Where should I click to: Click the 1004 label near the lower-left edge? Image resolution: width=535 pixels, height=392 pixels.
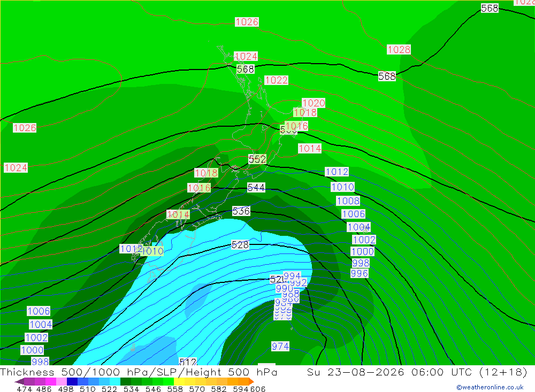(41, 325)
